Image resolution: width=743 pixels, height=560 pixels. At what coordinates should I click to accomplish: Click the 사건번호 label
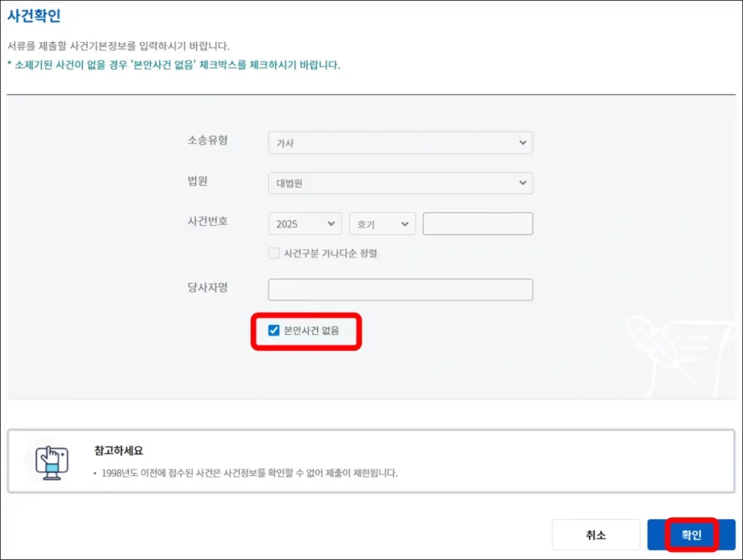[x=208, y=221]
